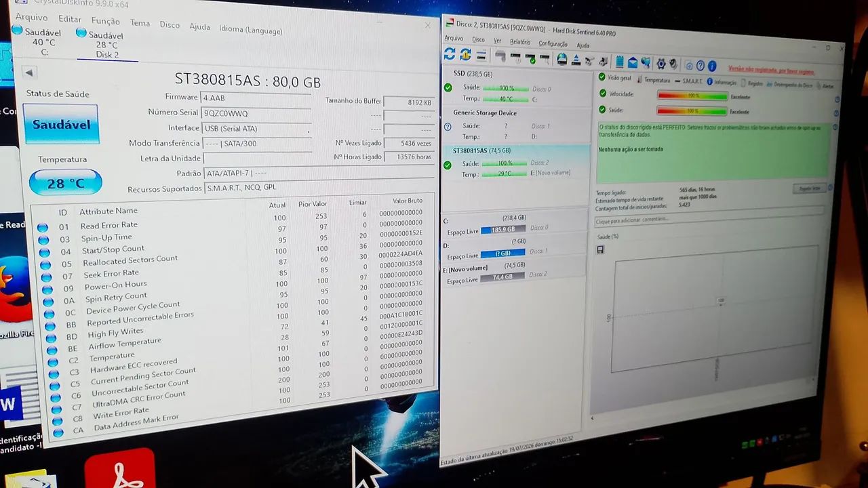Switch to the Temperatura tab in Hard Disk Sentinel

click(652, 80)
